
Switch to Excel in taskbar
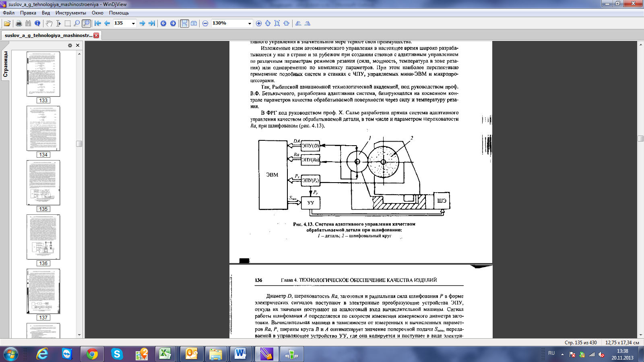(x=166, y=354)
